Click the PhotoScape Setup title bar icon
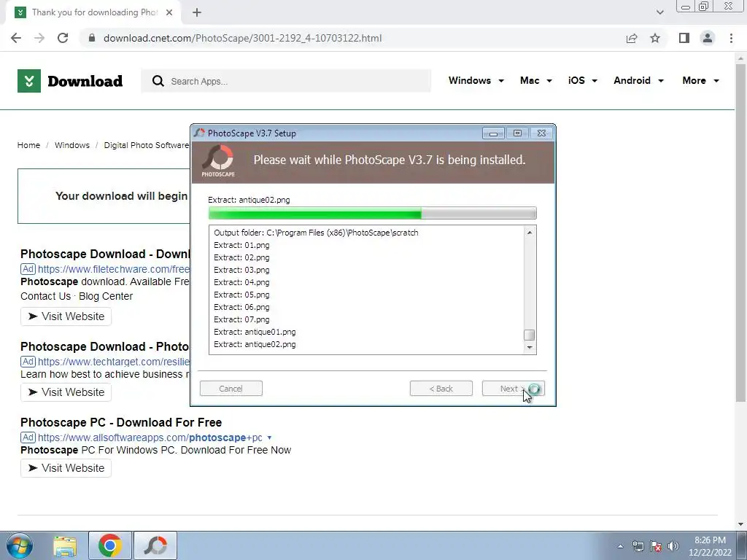 [200, 133]
